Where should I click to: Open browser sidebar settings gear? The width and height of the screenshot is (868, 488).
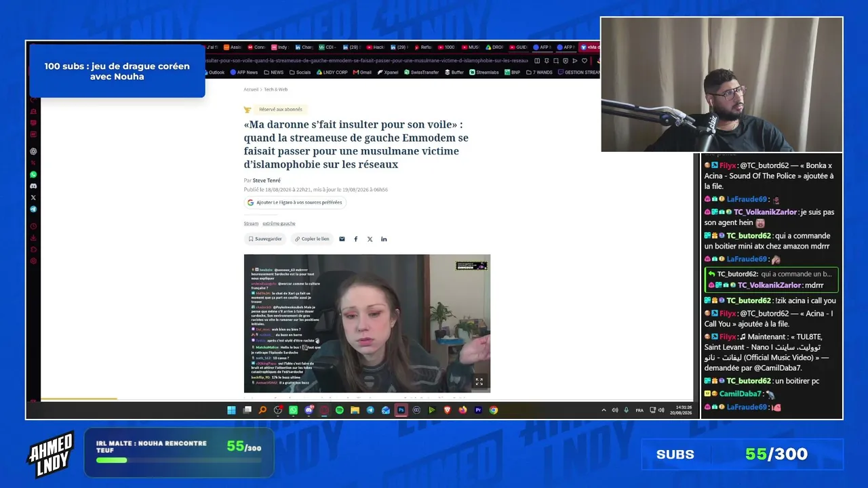click(33, 261)
